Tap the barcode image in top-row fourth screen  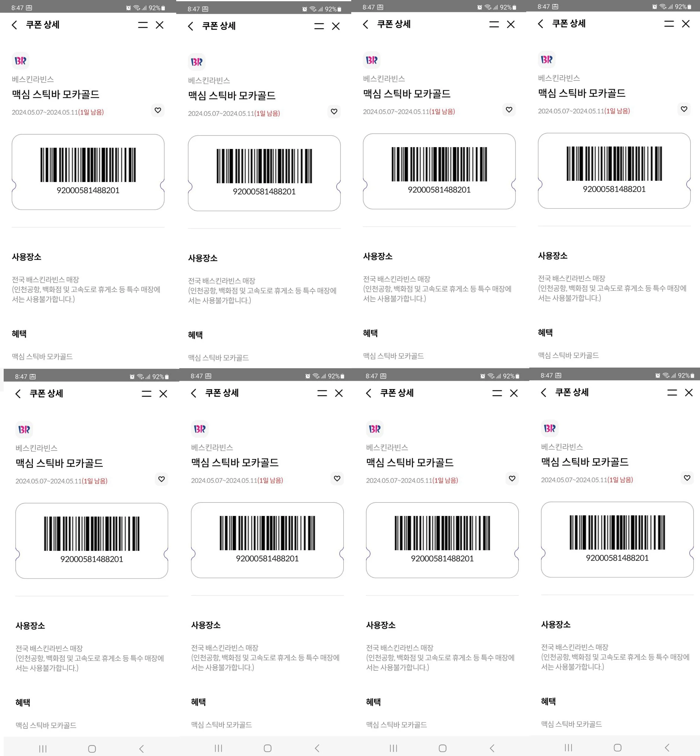(614, 164)
